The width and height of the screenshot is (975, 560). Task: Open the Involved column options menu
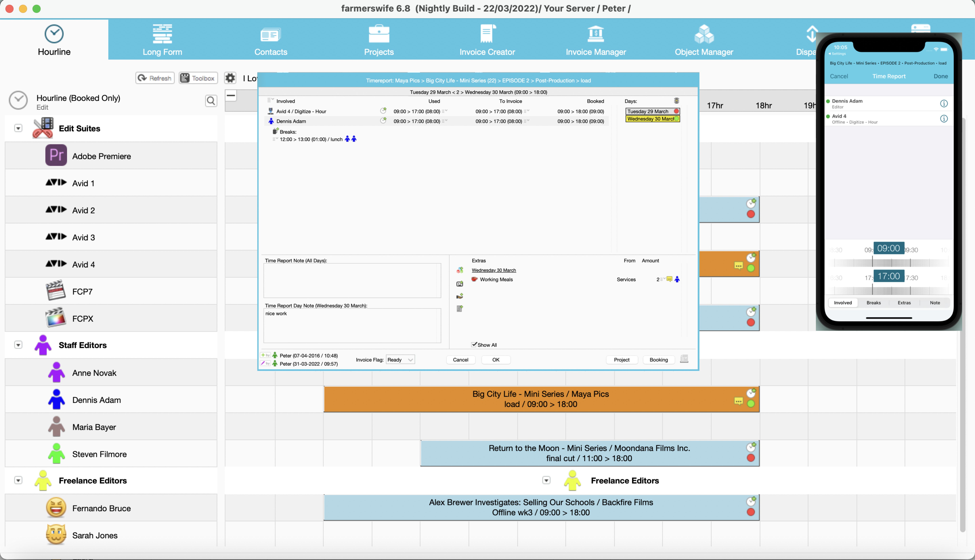[271, 100]
